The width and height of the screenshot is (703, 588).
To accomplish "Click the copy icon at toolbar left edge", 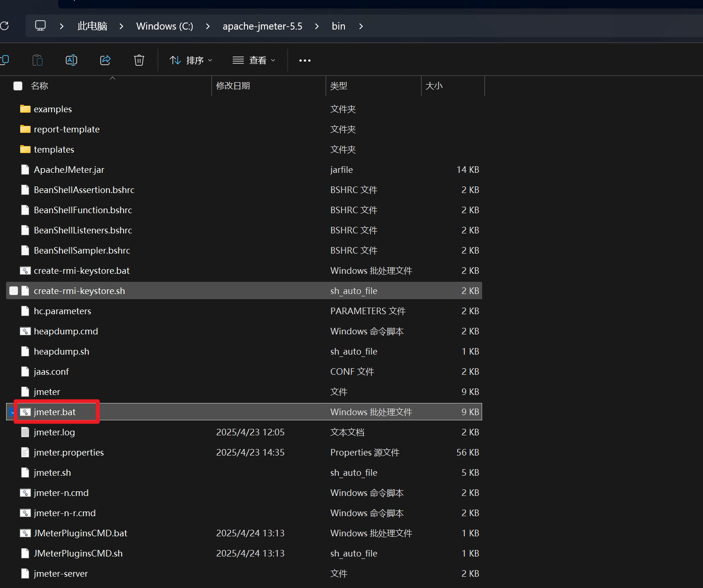I will (x=5, y=60).
